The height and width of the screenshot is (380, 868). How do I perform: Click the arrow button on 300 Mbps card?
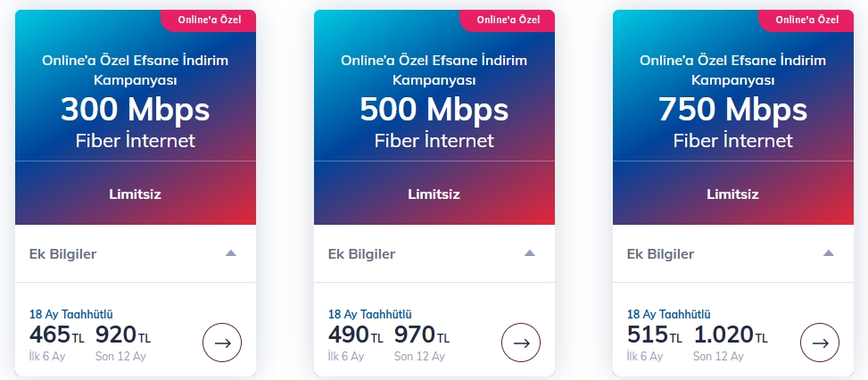tap(222, 343)
